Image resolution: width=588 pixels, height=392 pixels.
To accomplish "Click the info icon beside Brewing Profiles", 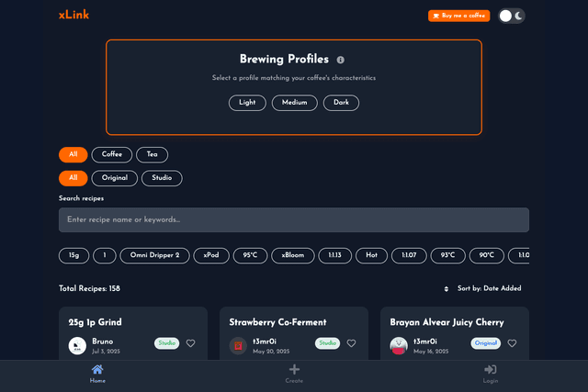I will click(340, 60).
